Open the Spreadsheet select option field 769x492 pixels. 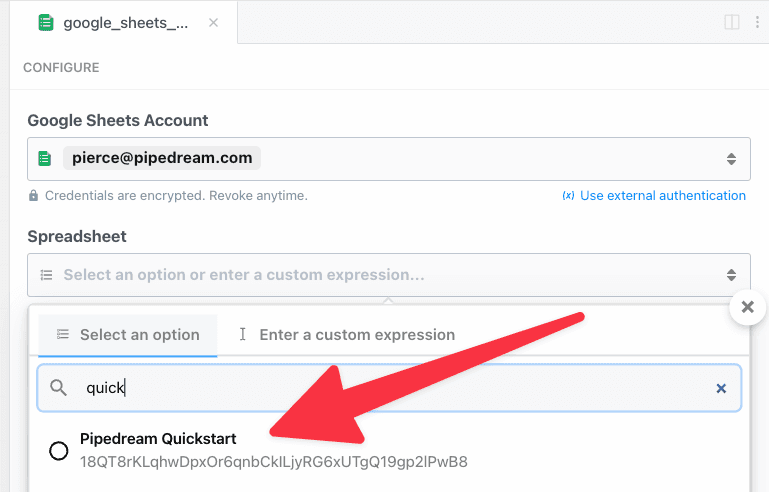(x=389, y=275)
